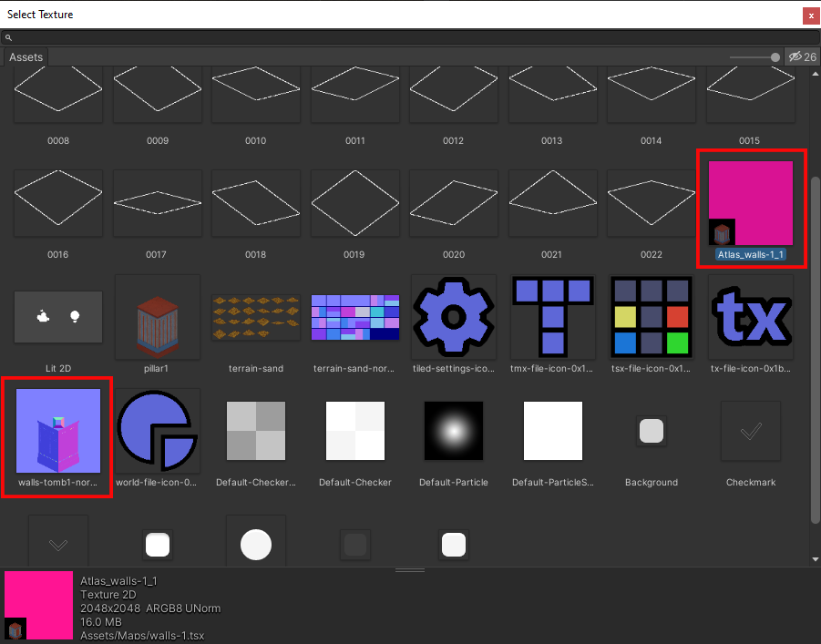Image resolution: width=821 pixels, height=644 pixels.
Task: Switch to the Assets tab
Action: pos(26,56)
